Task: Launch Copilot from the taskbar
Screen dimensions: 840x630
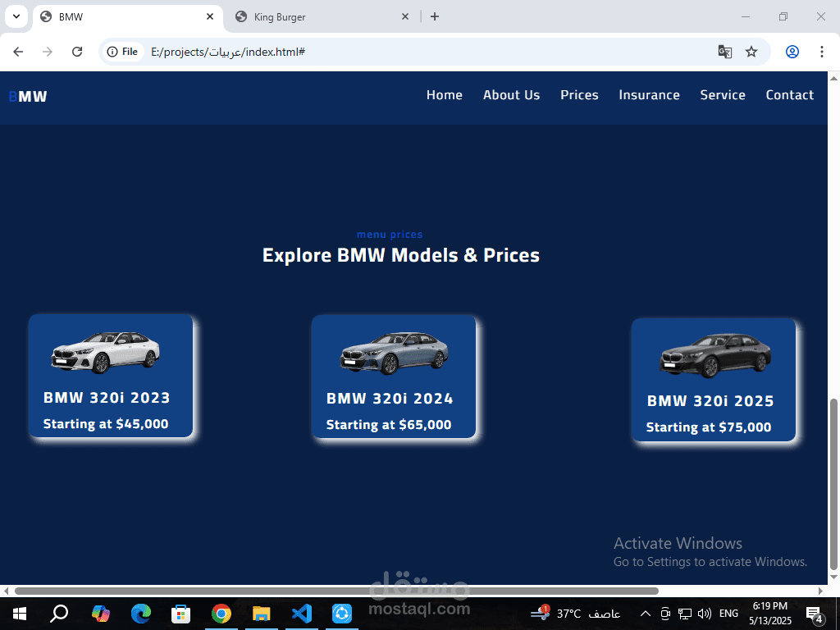Action: click(x=101, y=614)
